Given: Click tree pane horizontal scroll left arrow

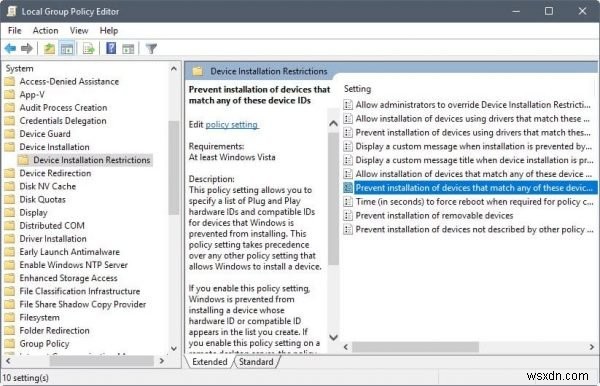Looking at the screenshot, I should pos(8,361).
